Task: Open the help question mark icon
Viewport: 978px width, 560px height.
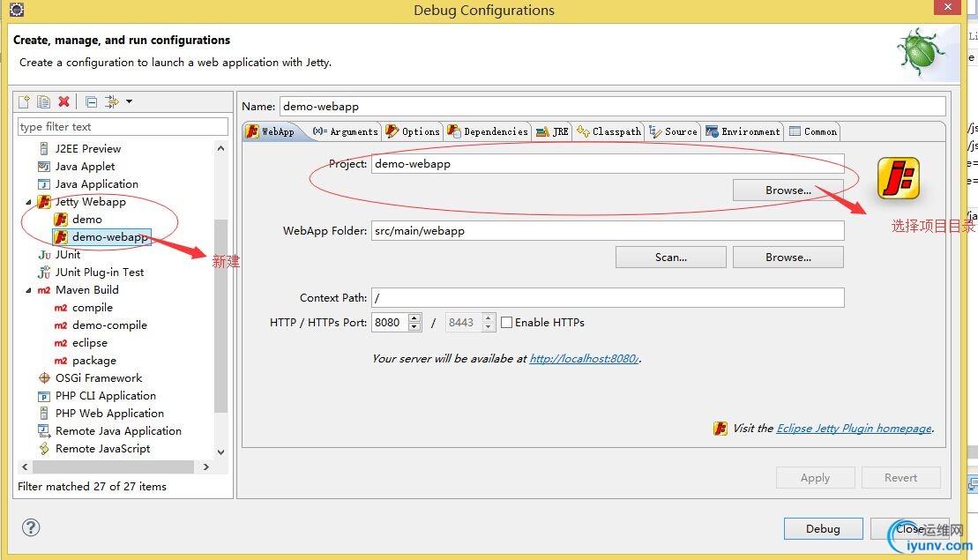Action: tap(31, 527)
